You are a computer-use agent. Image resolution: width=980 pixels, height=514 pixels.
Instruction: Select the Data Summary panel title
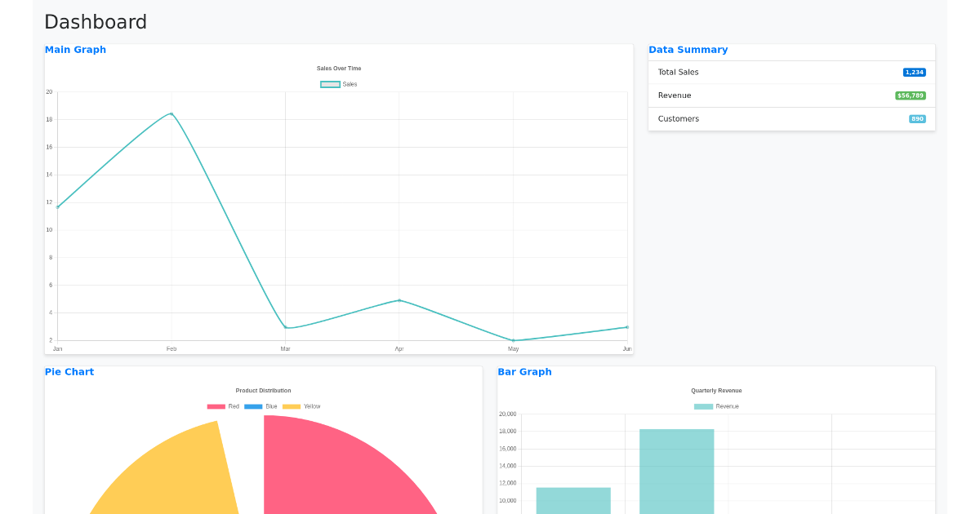coord(688,50)
